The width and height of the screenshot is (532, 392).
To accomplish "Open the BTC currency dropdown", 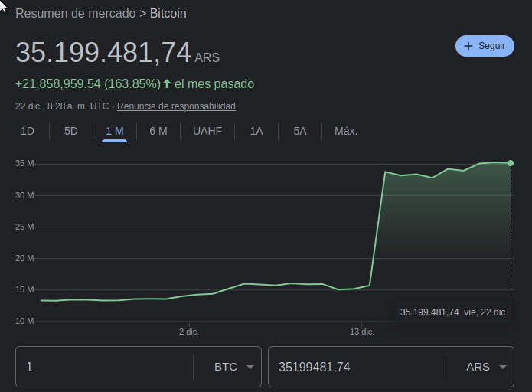I will pos(234,367).
